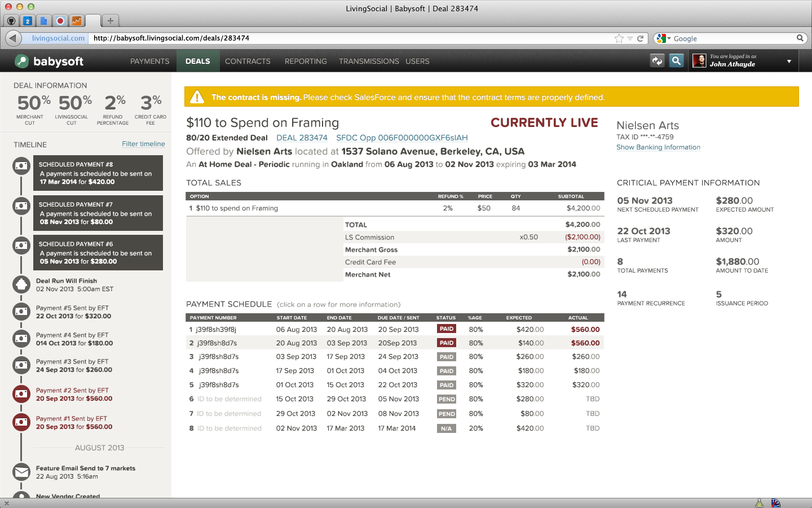Open the Contracts navigation tab

coord(248,61)
